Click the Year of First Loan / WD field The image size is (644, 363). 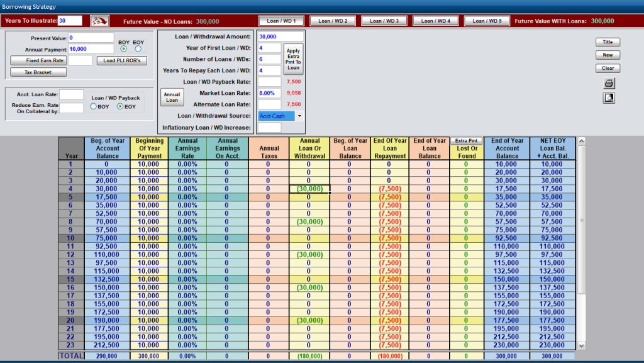(269, 48)
